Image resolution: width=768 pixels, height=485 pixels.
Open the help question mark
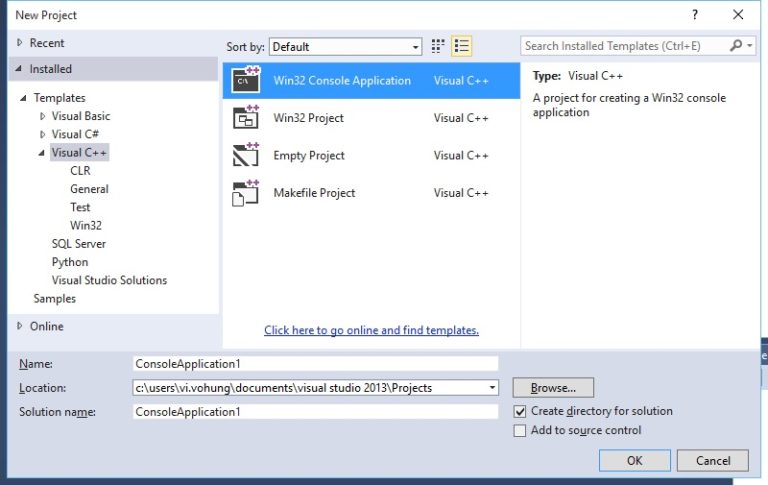pyautogui.click(x=695, y=15)
